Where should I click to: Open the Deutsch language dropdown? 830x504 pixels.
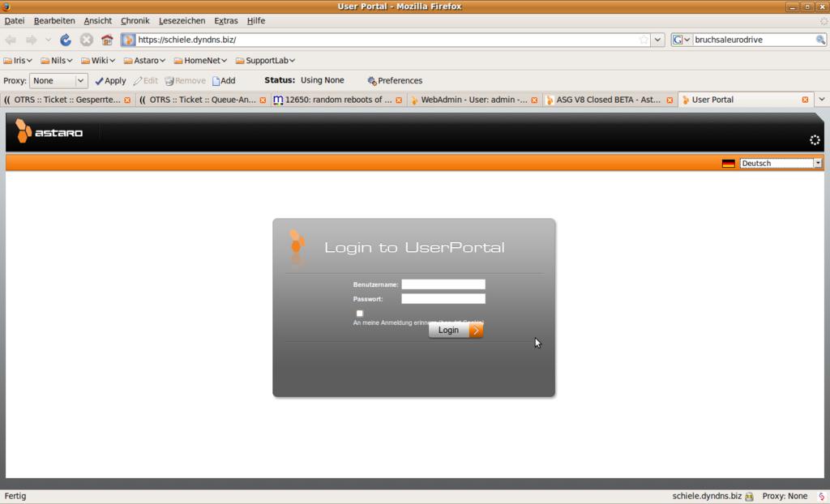(781, 163)
